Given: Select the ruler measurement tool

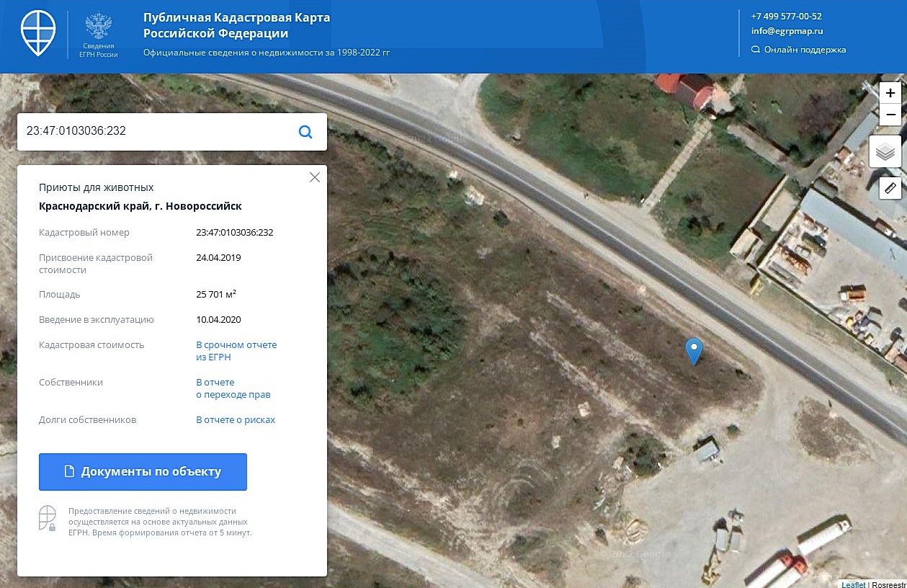Looking at the screenshot, I should (890, 188).
